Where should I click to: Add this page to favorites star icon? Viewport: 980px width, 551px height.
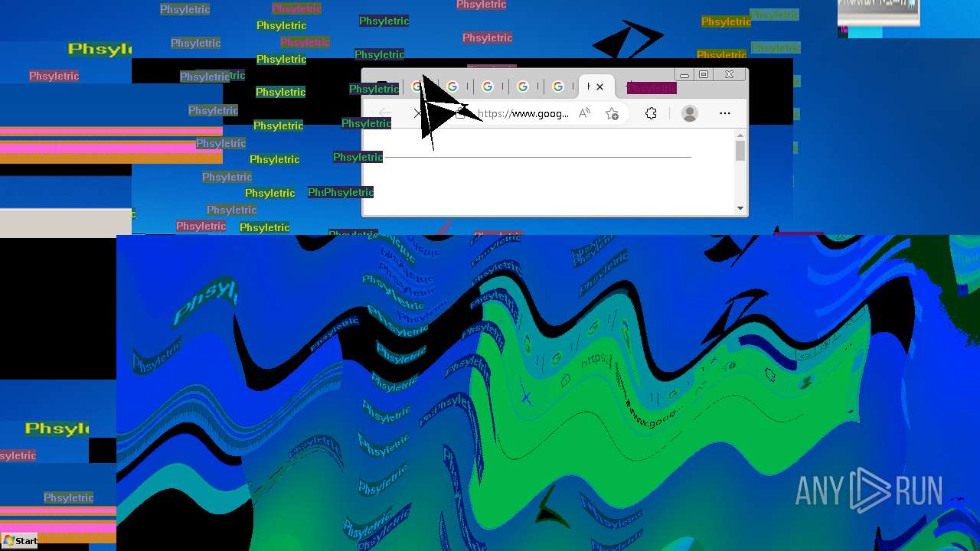click(612, 113)
